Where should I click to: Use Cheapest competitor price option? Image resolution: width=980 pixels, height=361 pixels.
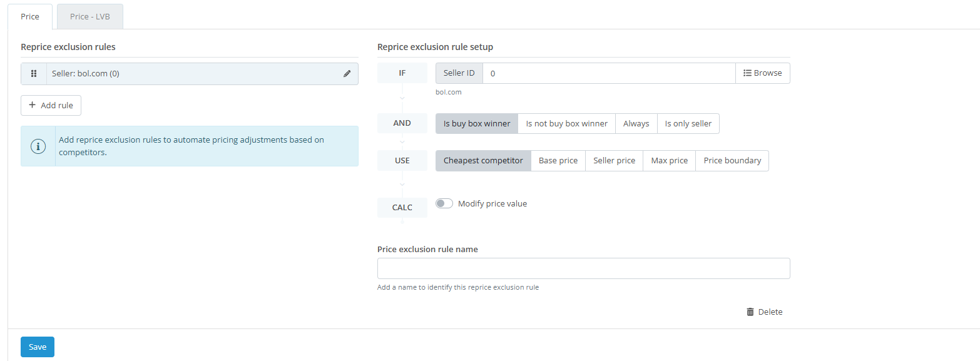click(x=483, y=161)
